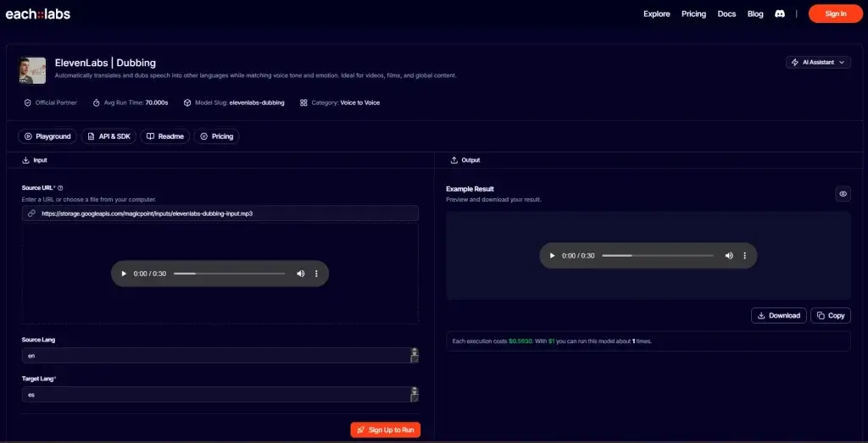Open the Discord icon in the header
868x443 pixels.
tap(780, 14)
